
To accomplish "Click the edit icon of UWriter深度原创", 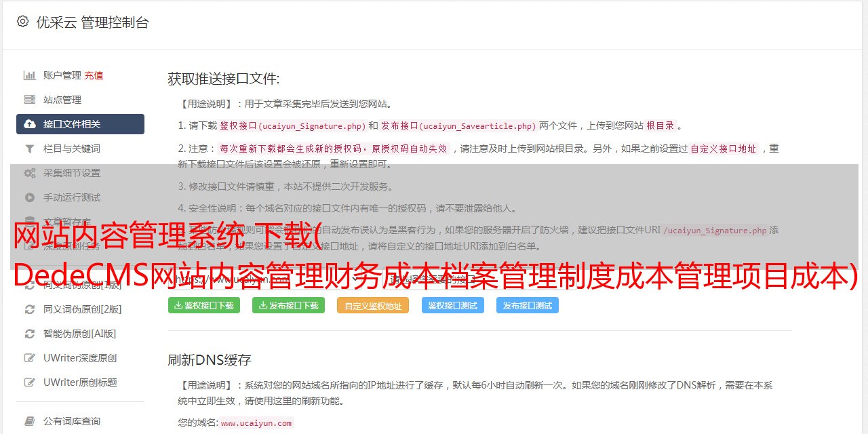I will coord(30,358).
